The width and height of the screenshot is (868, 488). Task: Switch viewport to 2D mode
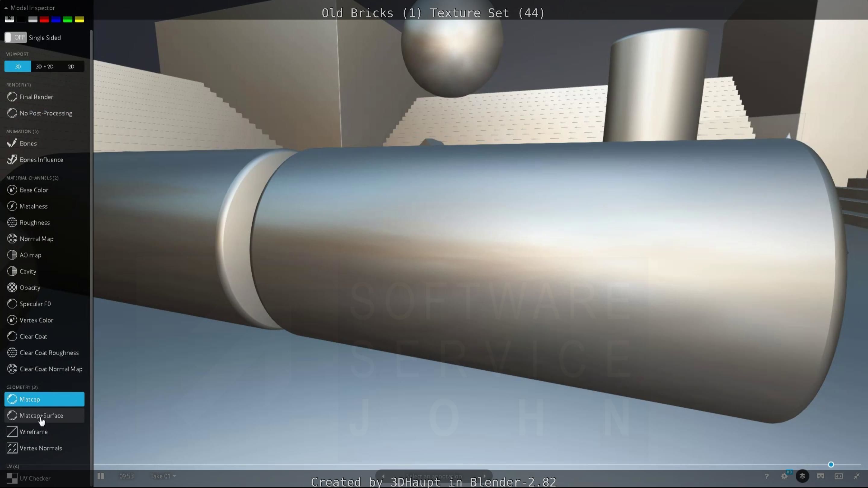tap(71, 66)
